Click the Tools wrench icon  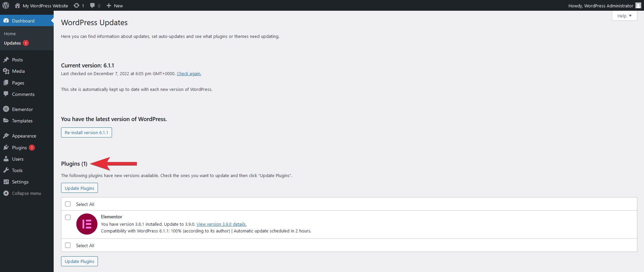tap(6, 170)
